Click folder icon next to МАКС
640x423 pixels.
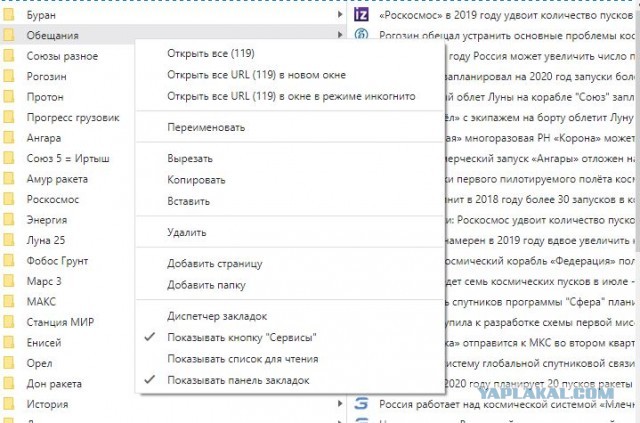tap(9, 302)
